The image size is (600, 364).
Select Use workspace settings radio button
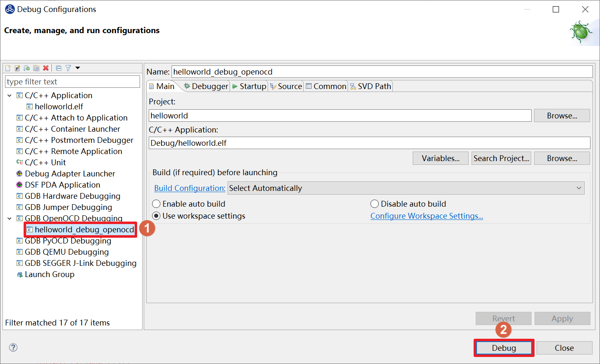click(x=157, y=216)
